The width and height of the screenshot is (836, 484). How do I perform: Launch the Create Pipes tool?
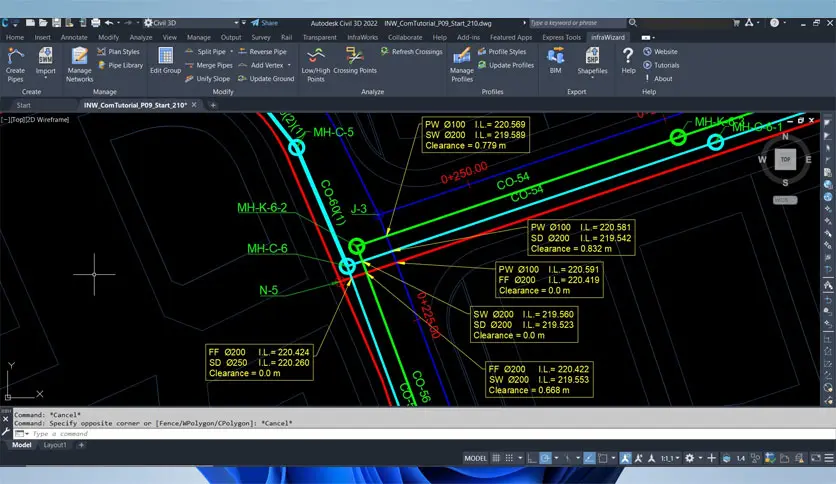click(x=15, y=64)
